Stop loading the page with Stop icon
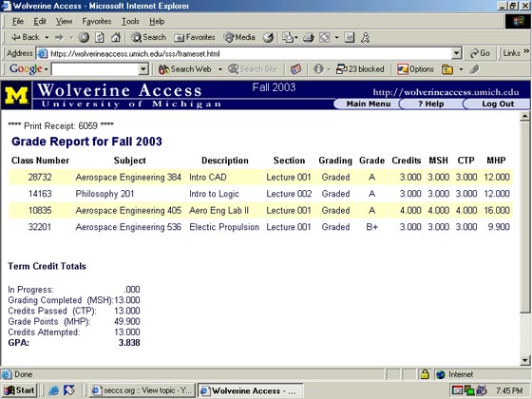Screen dimensions: 532x399 tap(84, 37)
